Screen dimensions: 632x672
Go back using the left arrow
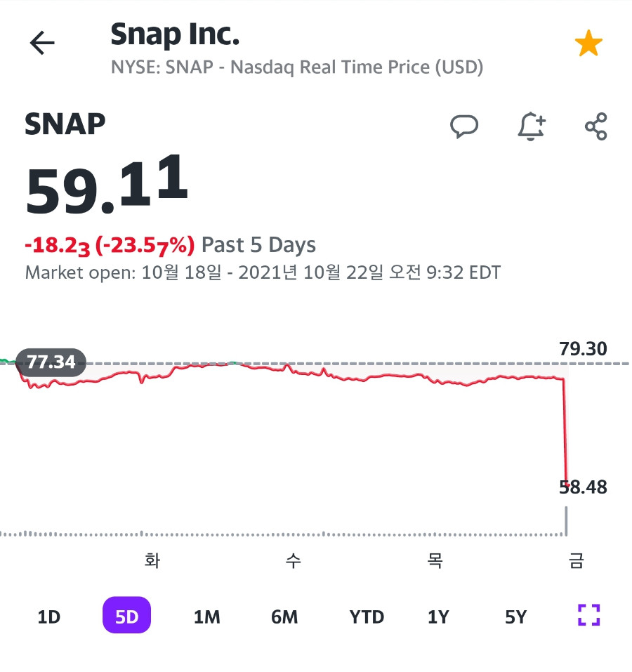pos(42,43)
